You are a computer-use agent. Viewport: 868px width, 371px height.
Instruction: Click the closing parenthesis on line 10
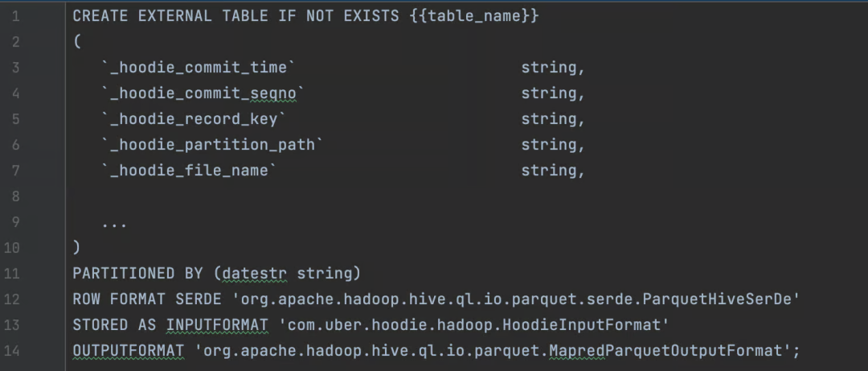pos(76,248)
